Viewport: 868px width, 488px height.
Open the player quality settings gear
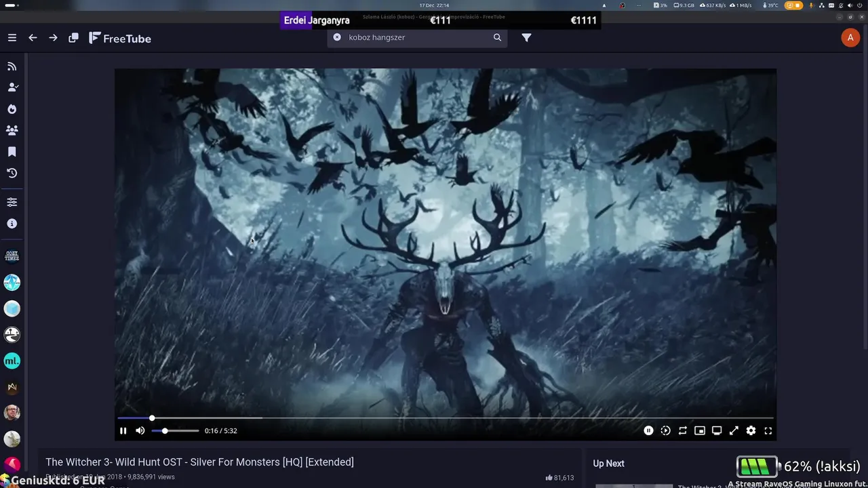(x=751, y=430)
